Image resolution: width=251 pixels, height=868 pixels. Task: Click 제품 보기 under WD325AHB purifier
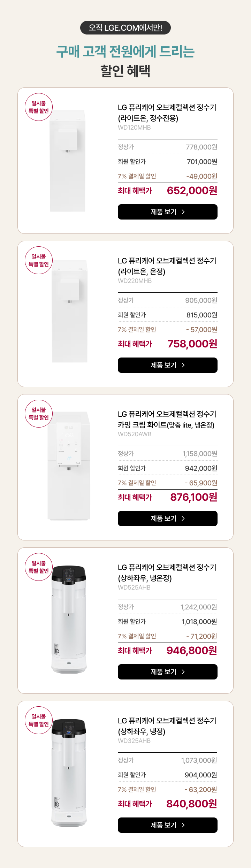[x=168, y=825]
